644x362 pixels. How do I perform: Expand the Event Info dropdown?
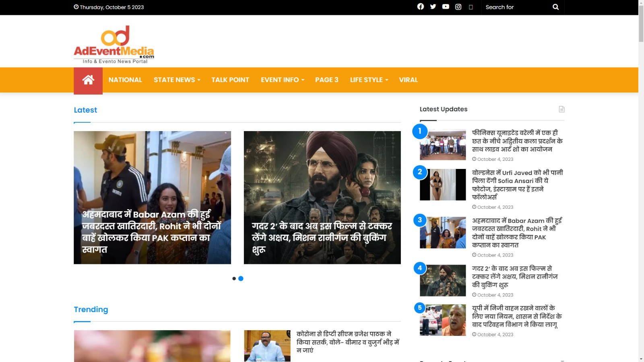[282, 80]
